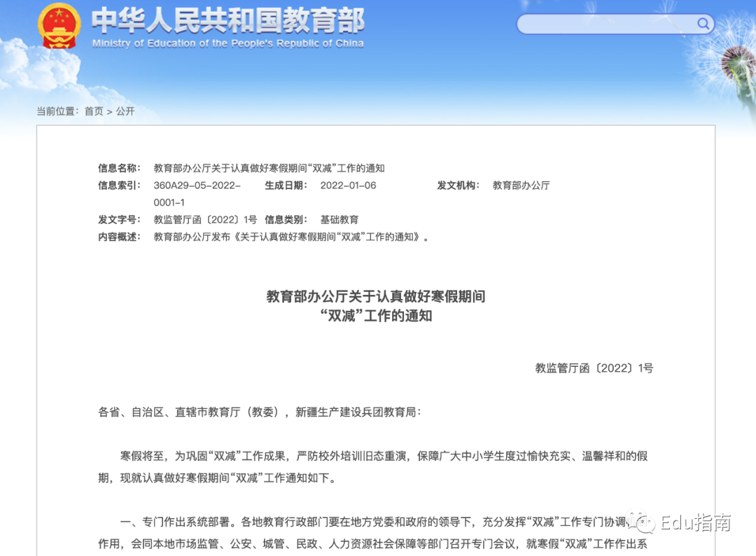Select the category value 基础教育
This screenshot has height=556, width=756.
(339, 220)
